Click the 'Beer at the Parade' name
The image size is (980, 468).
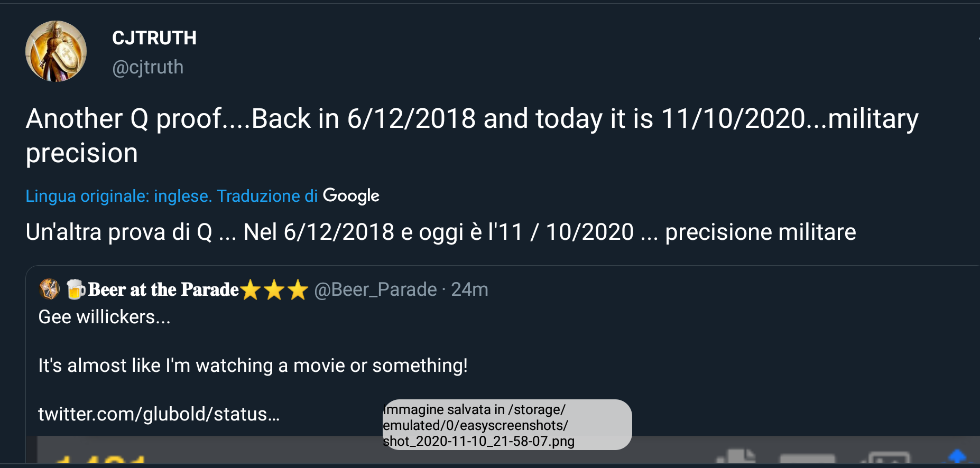[163, 289]
